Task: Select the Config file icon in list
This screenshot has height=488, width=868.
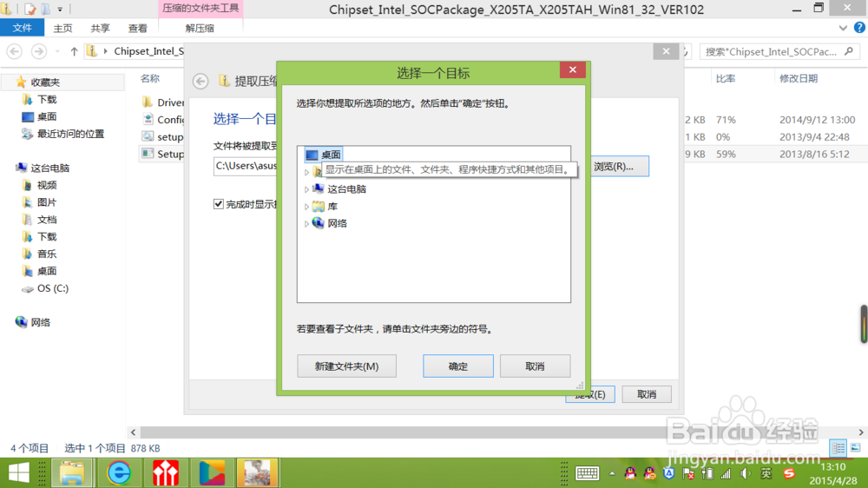Action: point(148,119)
